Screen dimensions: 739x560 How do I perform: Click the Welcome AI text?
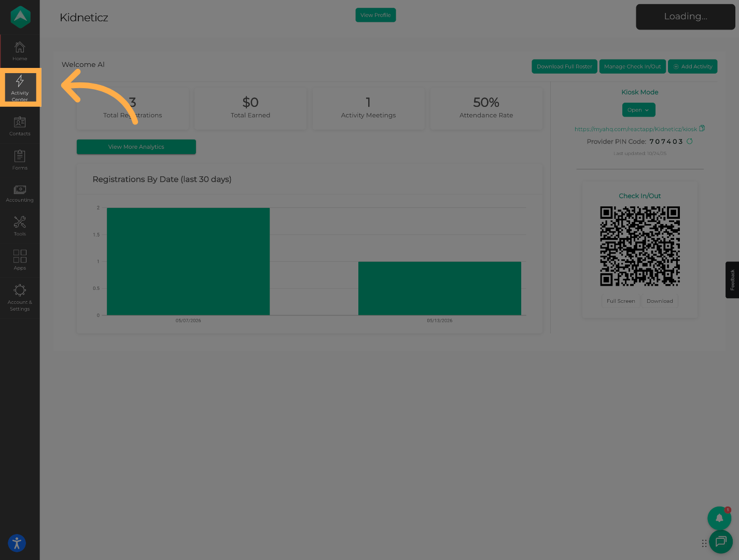(x=83, y=65)
